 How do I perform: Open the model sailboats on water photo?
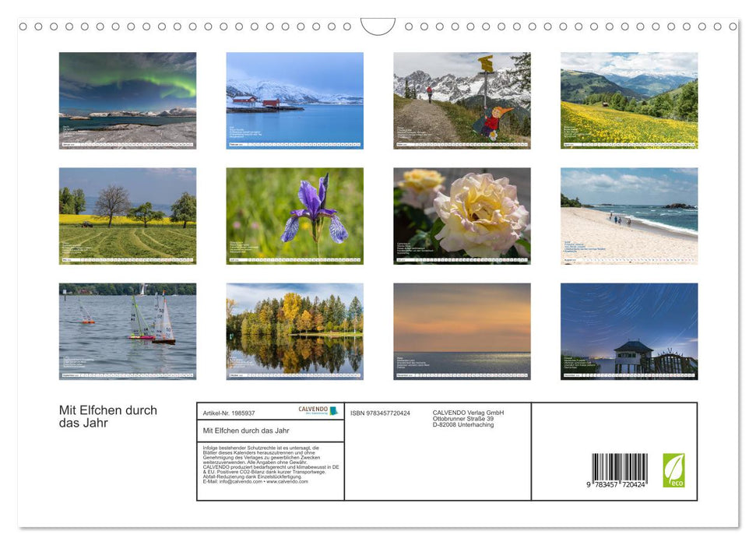128,331
